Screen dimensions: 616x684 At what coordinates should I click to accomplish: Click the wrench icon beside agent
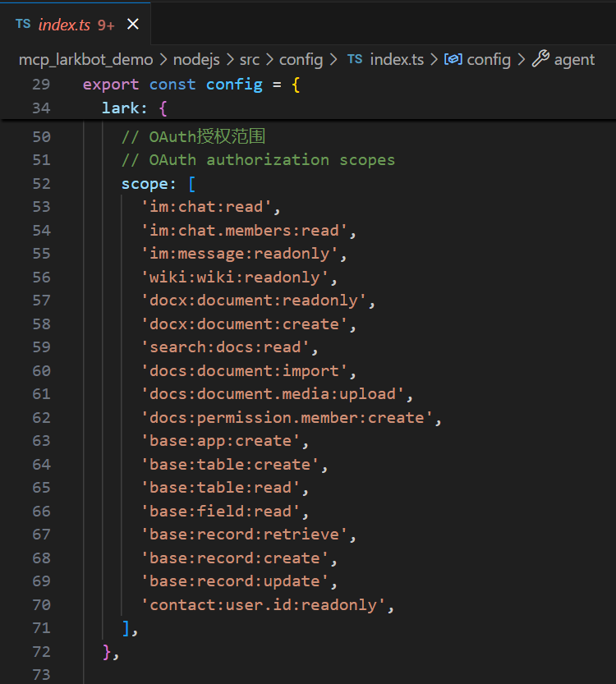coord(540,59)
